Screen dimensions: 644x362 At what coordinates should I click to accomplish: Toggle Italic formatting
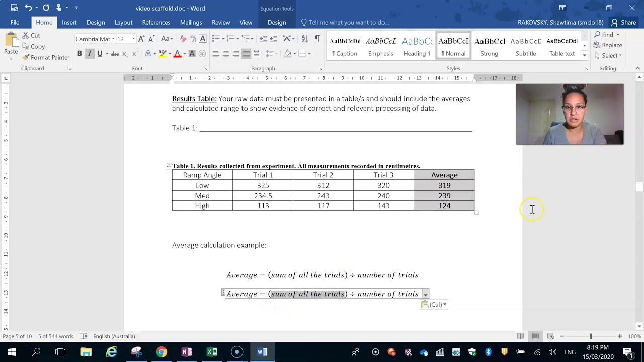pyautogui.click(x=90, y=54)
